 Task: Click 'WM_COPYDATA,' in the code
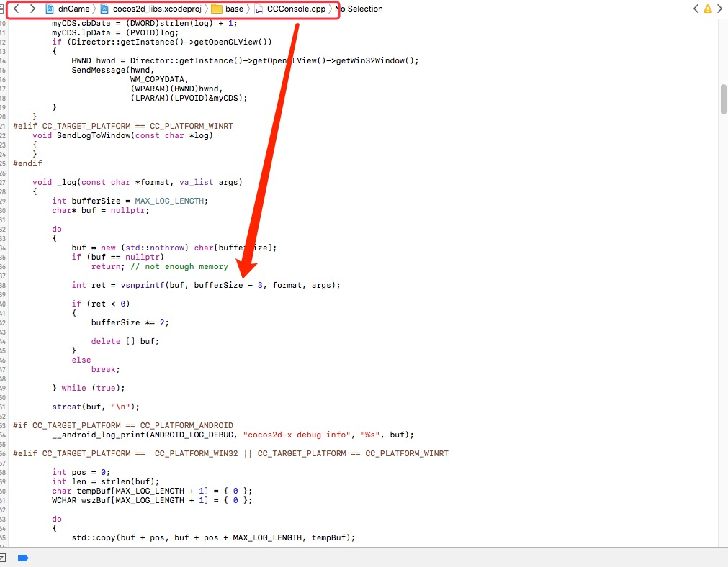[159, 79]
